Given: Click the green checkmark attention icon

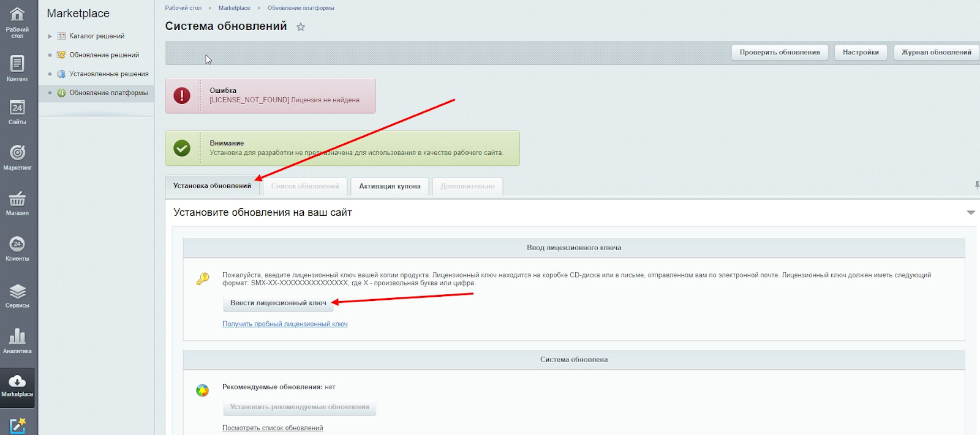Looking at the screenshot, I should coord(182,148).
